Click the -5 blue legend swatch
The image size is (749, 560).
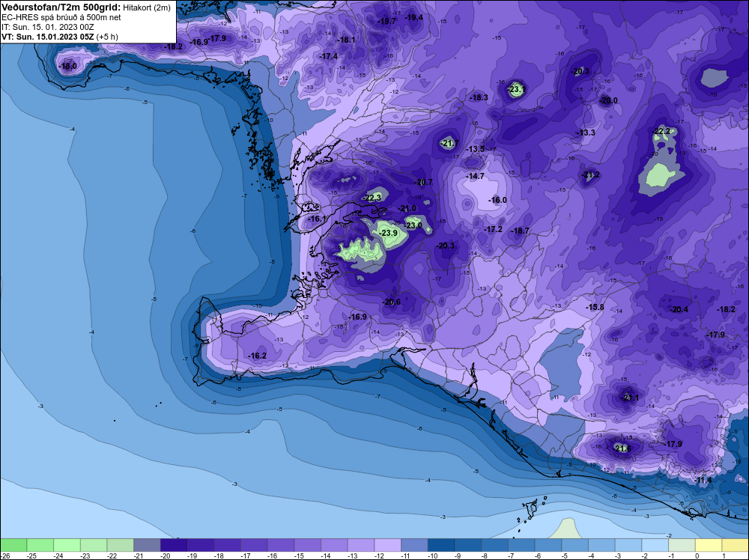coord(575,545)
